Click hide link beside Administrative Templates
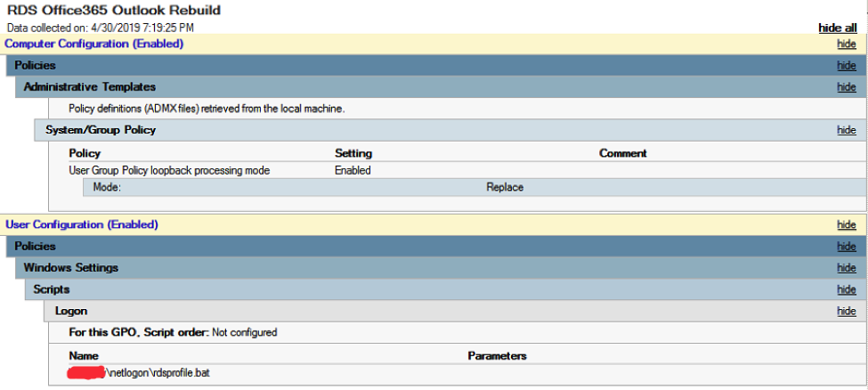This screenshot has height=390, width=868. (x=846, y=87)
